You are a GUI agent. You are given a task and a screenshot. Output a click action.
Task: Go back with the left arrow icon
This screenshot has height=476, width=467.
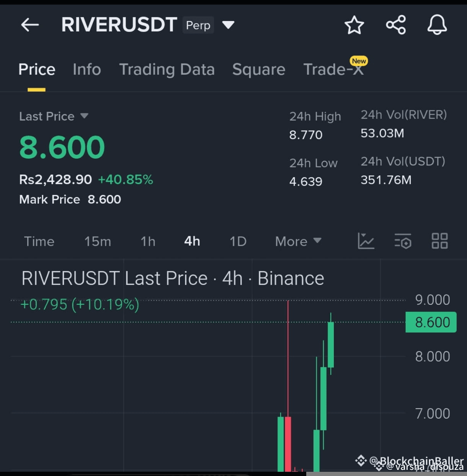30,25
